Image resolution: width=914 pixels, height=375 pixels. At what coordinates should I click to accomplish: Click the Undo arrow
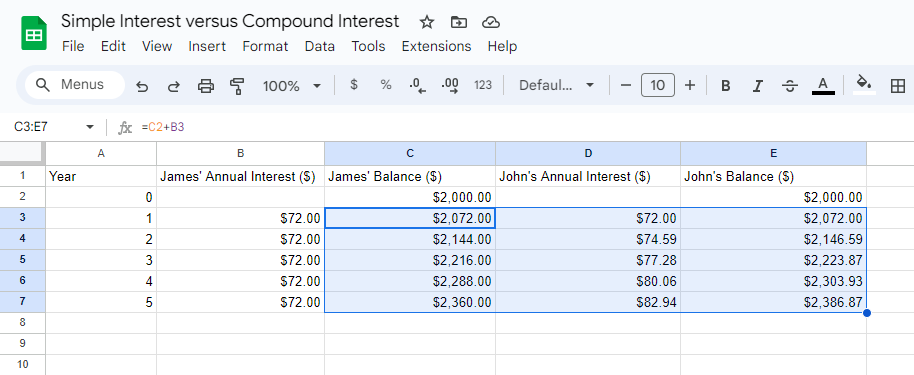[x=142, y=86]
